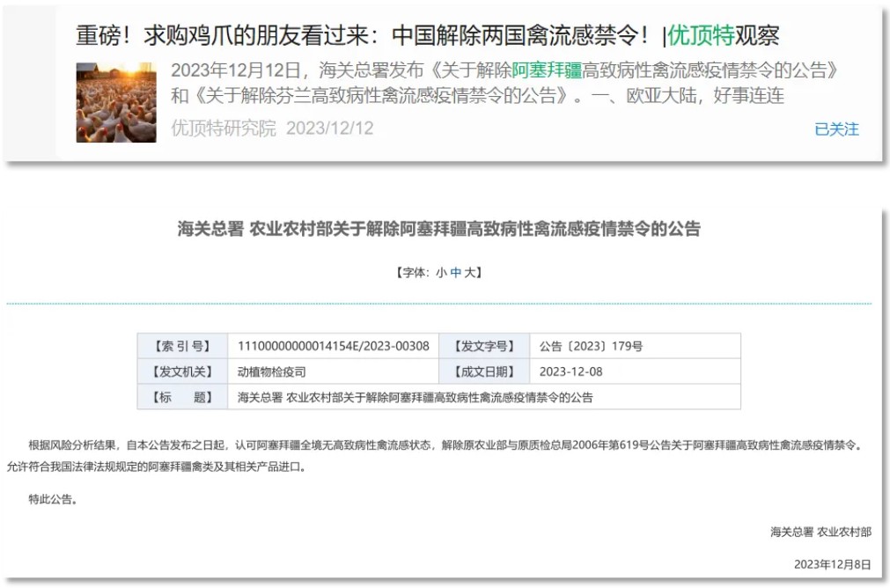Click the 已关注 follow button
The image size is (890, 588).
pos(836,129)
